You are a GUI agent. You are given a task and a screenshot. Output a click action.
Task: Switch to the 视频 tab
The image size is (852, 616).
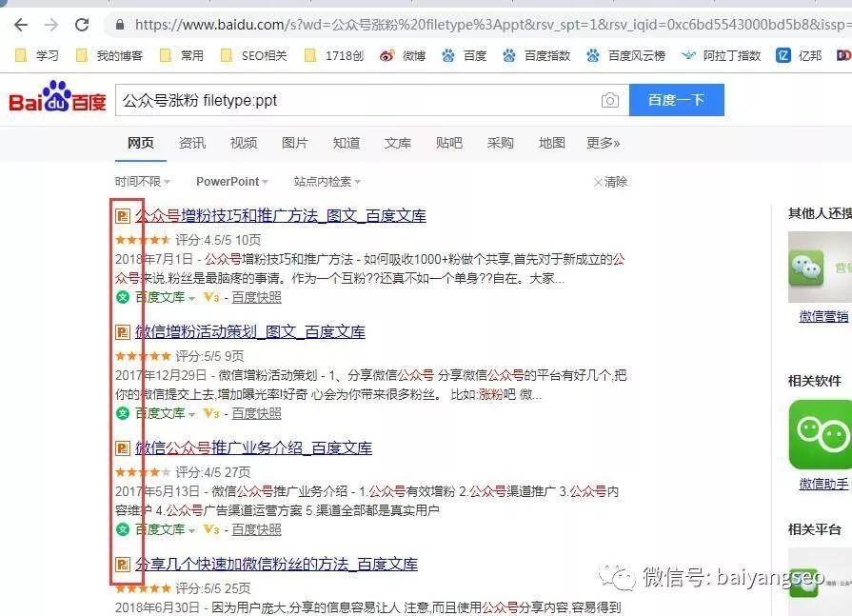point(244,144)
